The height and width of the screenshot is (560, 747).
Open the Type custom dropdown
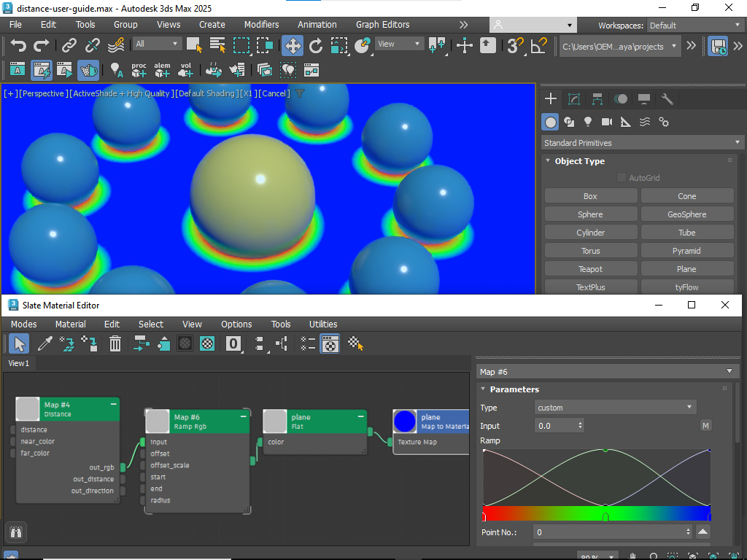coord(615,408)
